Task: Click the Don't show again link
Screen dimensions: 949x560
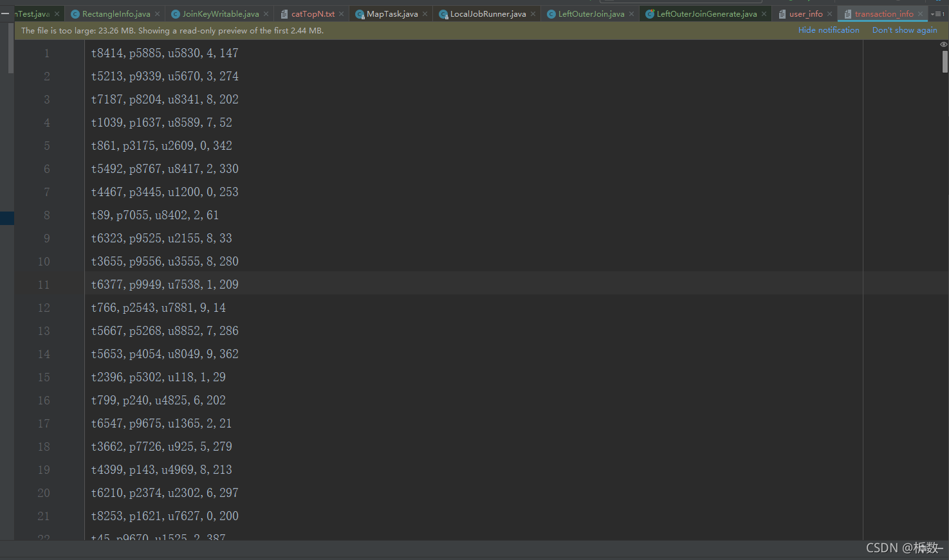Action: point(905,30)
